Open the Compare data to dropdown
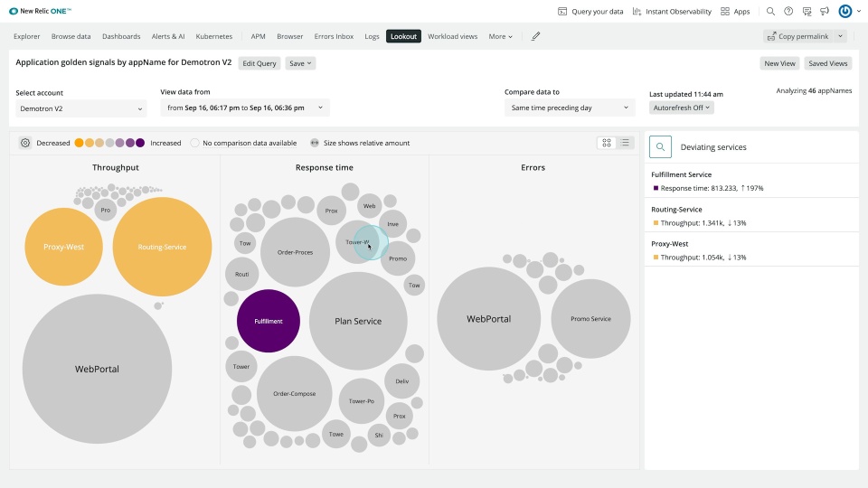The width and height of the screenshot is (868, 488). (570, 108)
